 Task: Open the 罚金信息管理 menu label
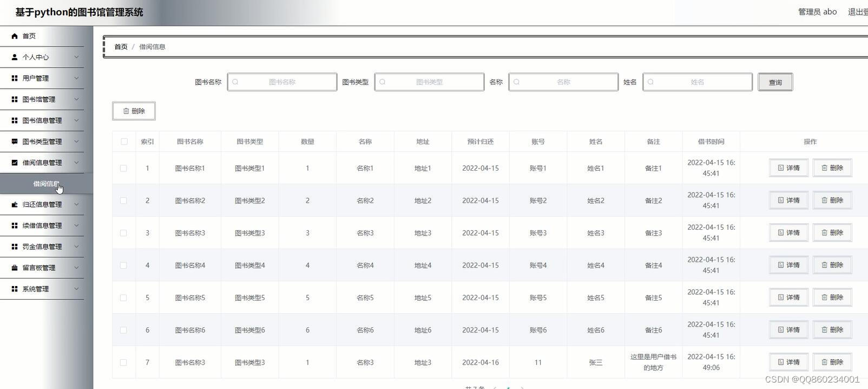pos(42,247)
